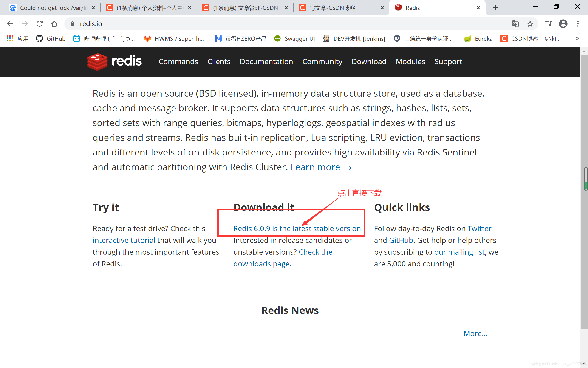588x368 pixels.
Task: Open the Support menu item
Action: (448, 62)
